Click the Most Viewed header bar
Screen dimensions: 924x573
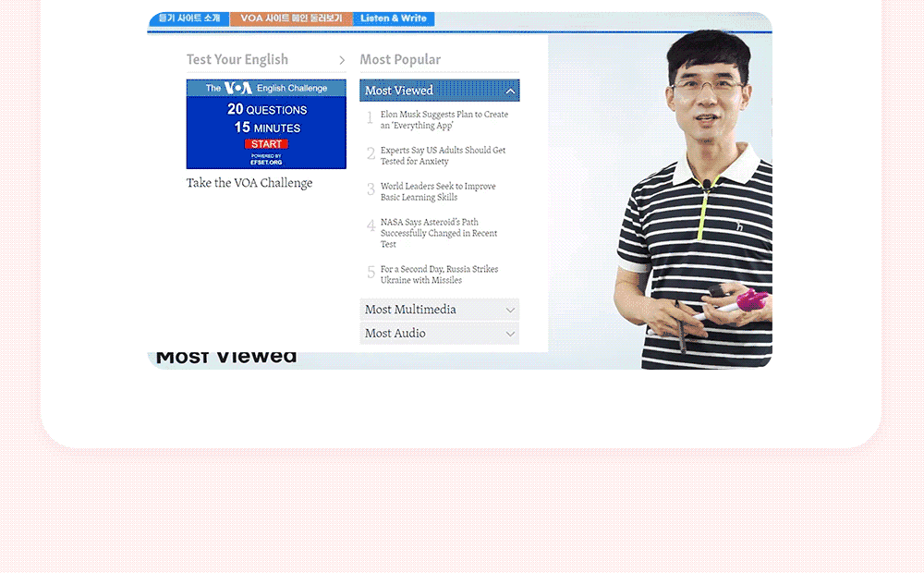440,91
